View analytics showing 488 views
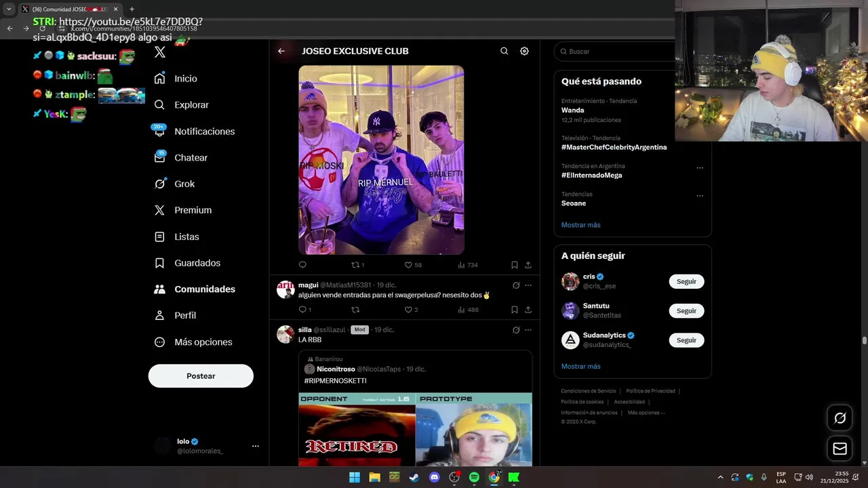 pos(467,310)
